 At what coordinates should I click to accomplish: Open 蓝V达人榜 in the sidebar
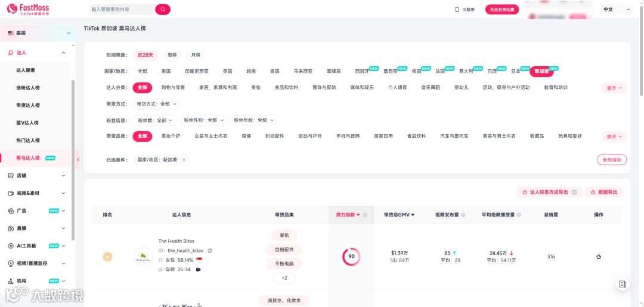[x=27, y=123]
